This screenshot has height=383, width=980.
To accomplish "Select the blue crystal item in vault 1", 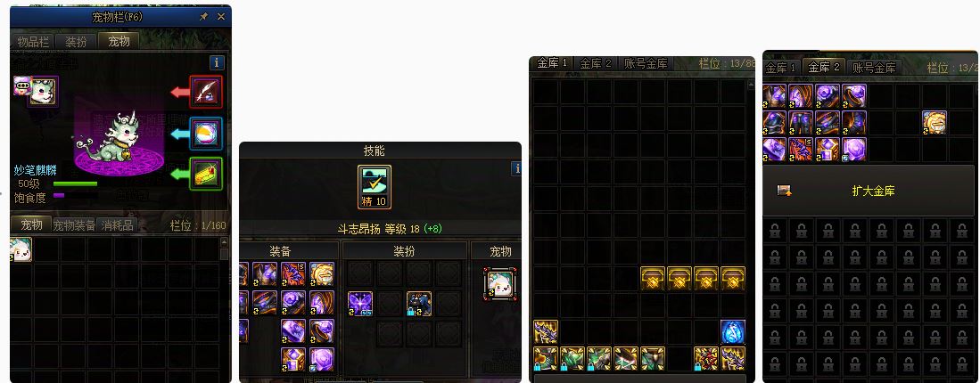I will pyautogui.click(x=732, y=332).
